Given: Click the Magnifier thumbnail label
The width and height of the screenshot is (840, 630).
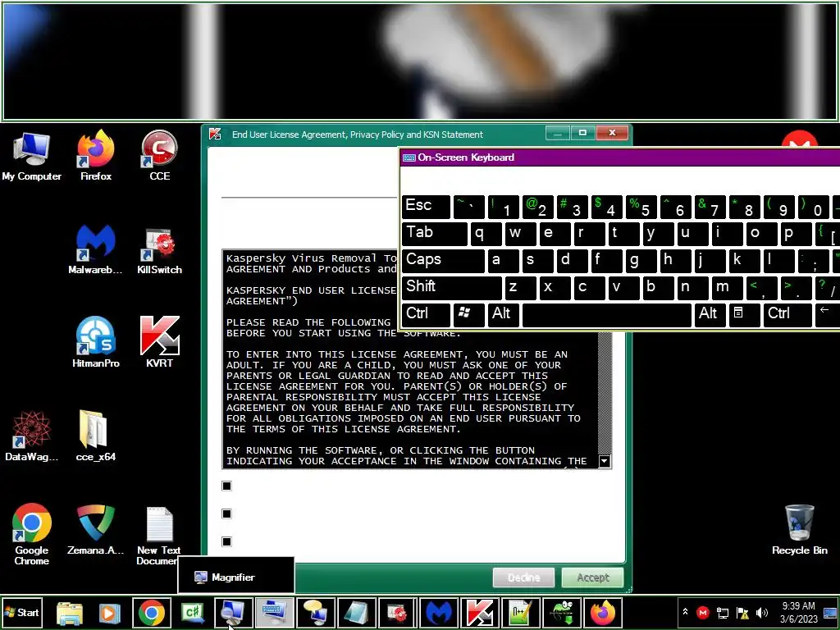Looking at the screenshot, I should [233, 577].
